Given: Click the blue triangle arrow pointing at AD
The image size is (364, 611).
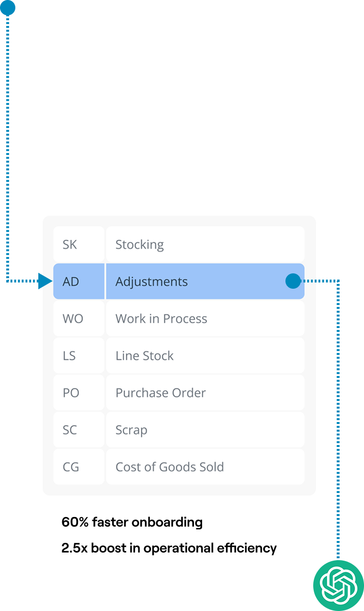Looking at the screenshot, I should (x=45, y=282).
